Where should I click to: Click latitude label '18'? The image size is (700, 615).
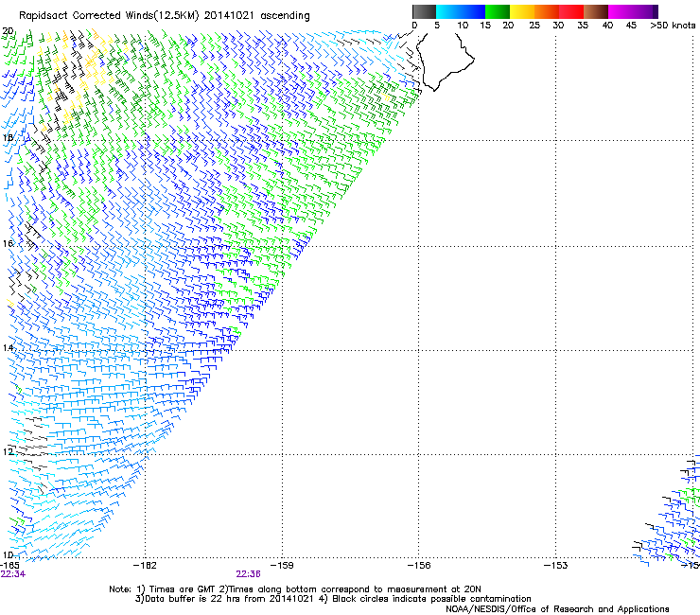point(8,137)
